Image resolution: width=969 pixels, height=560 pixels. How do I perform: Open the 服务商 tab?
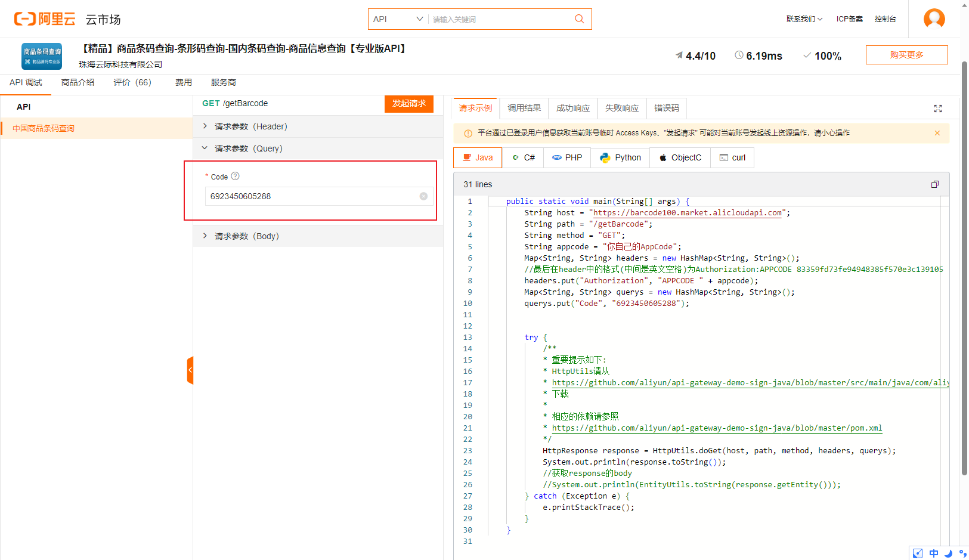click(x=224, y=82)
